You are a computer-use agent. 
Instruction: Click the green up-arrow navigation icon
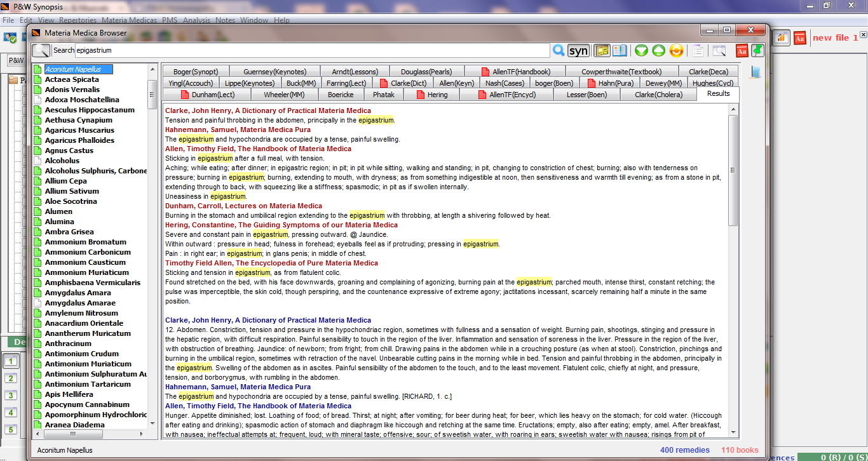point(658,51)
